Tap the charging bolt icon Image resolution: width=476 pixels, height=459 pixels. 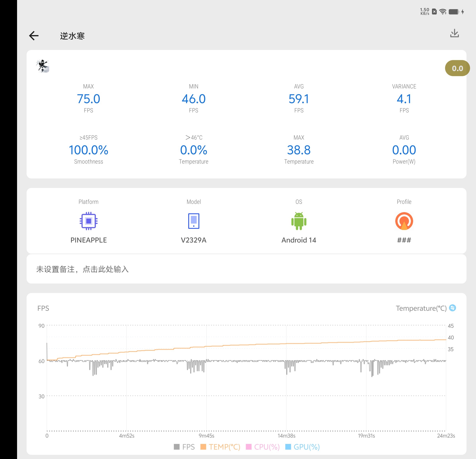tap(463, 12)
